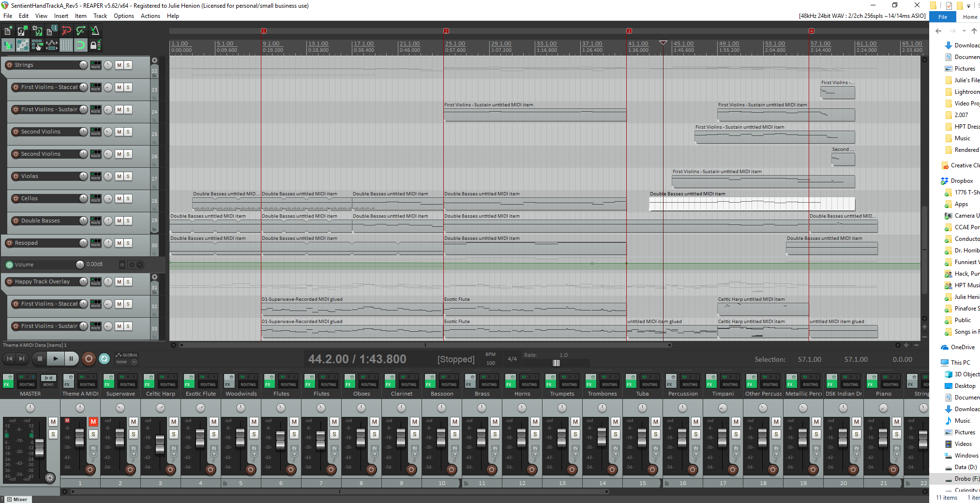Open master mixer settings gear icon

tap(50, 478)
